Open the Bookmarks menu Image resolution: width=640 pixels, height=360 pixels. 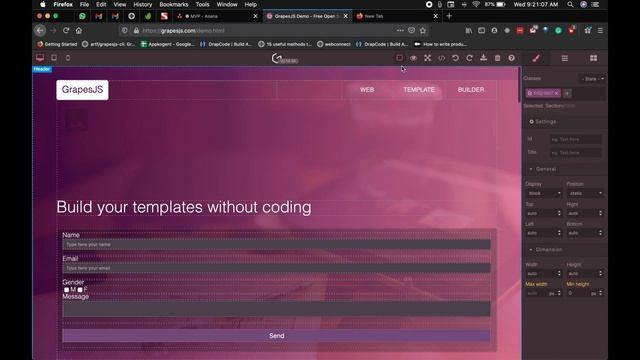click(173, 4)
